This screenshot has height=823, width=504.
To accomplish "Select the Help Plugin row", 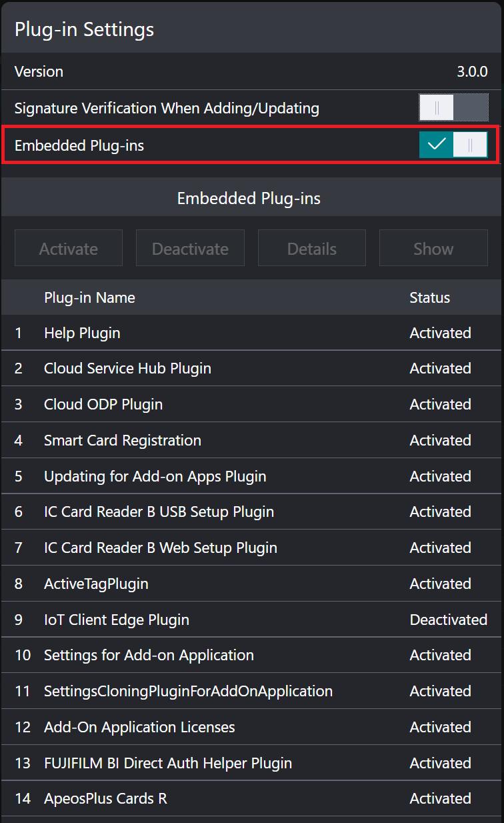I will click(x=82, y=333).
